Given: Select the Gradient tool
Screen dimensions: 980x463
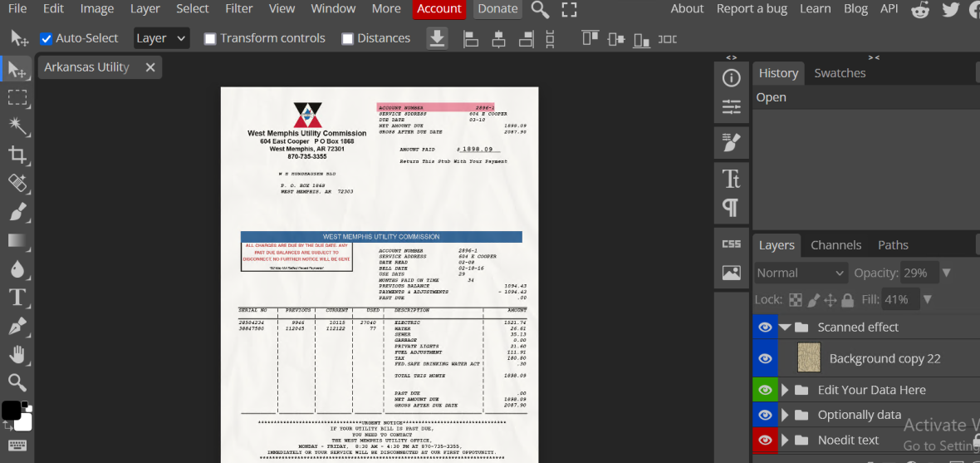Looking at the screenshot, I should click(17, 241).
